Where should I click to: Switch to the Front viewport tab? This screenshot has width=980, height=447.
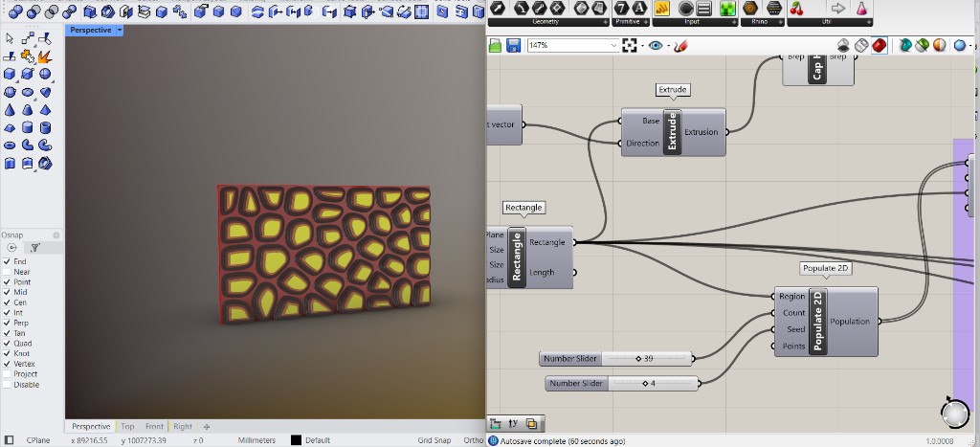pyautogui.click(x=154, y=426)
